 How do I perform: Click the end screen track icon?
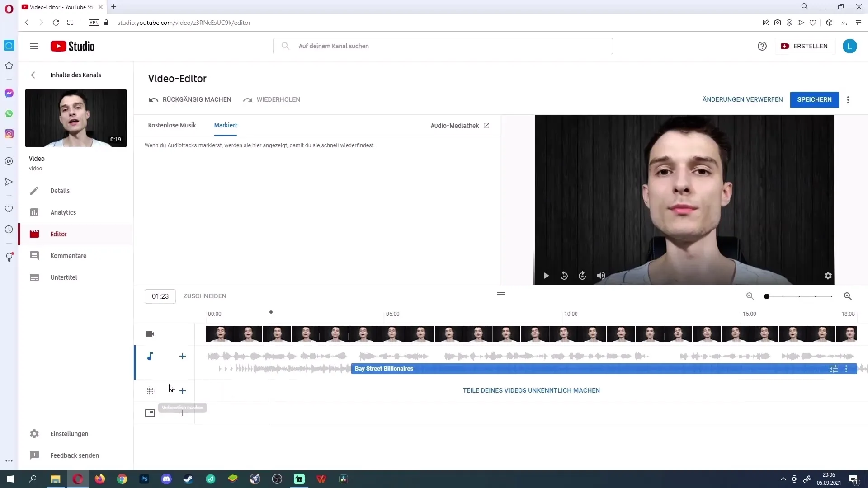pos(150,413)
